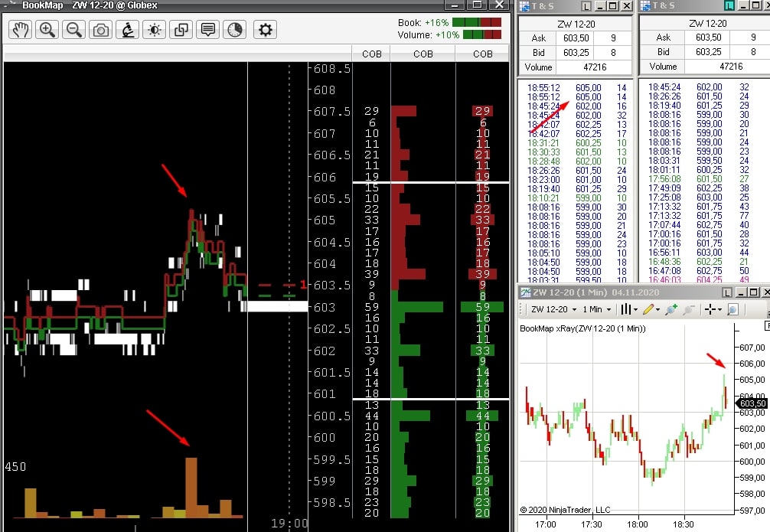Click the Book +16% imbalance bar
This screenshot has height=532, width=770.
(477, 23)
